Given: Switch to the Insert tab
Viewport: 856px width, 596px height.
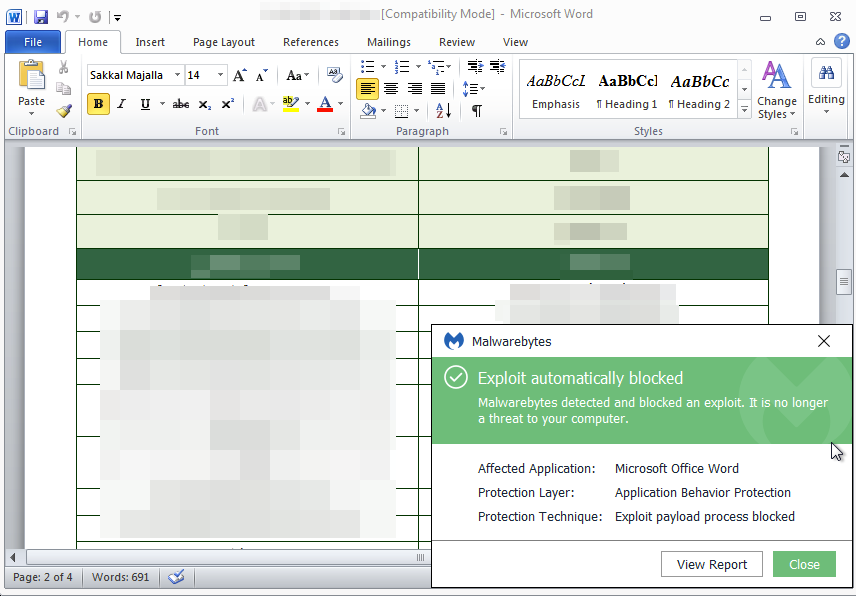Looking at the screenshot, I should pyautogui.click(x=150, y=42).
